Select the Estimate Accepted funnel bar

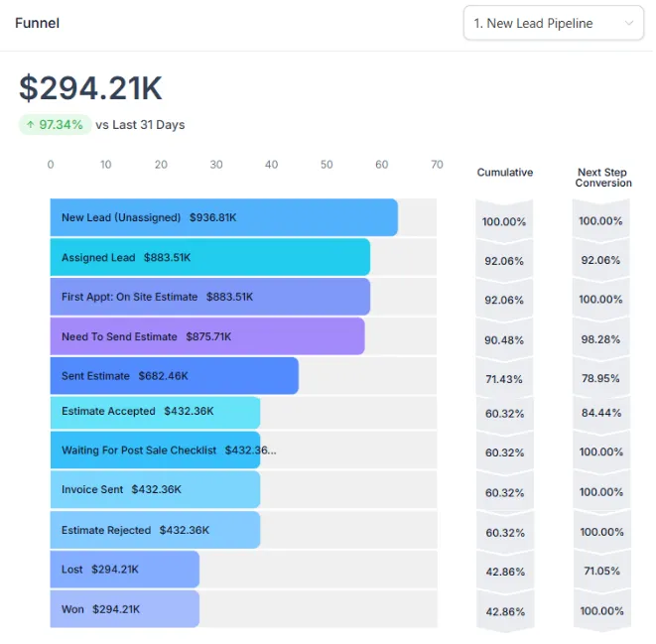coord(155,412)
